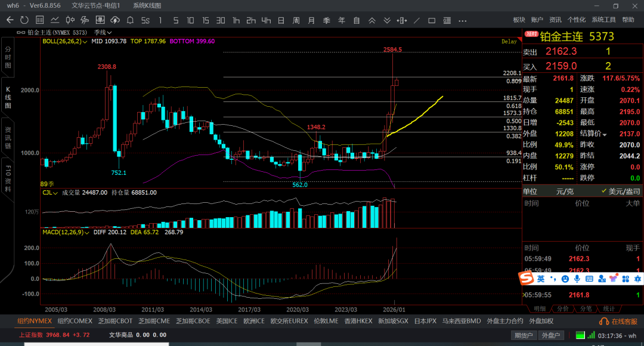Select the 元/克 unit option

565,191
